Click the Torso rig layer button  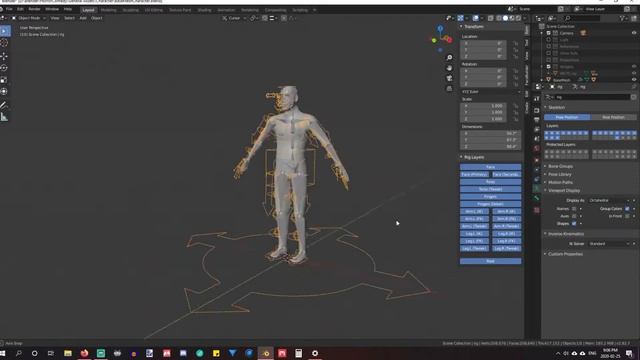click(x=490, y=182)
